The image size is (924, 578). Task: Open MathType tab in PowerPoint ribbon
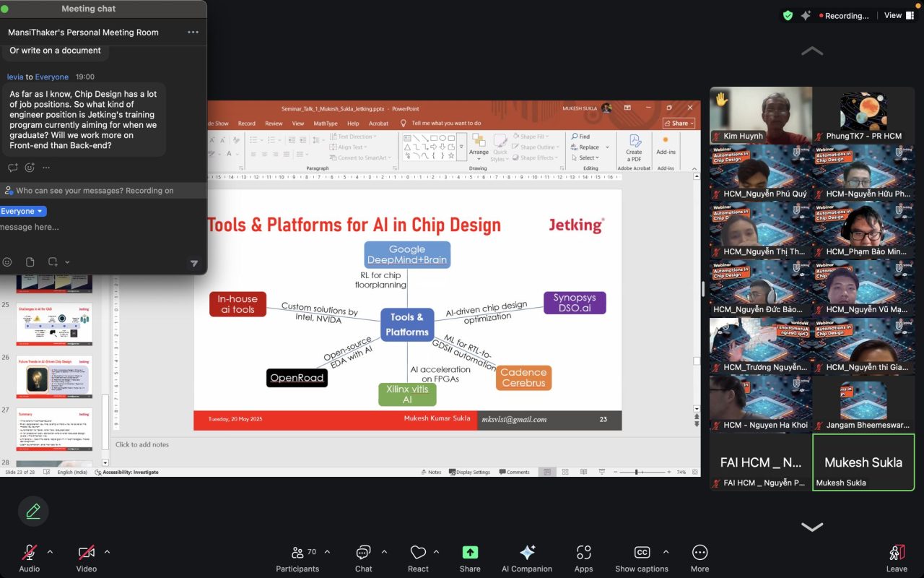pos(326,124)
